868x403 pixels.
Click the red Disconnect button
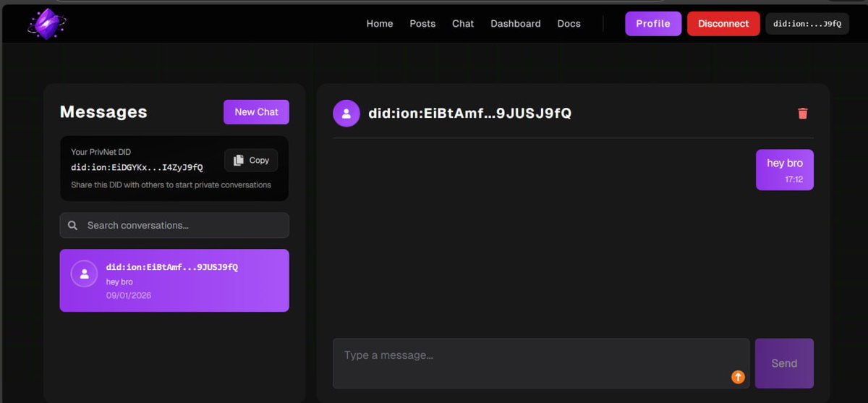[723, 23]
